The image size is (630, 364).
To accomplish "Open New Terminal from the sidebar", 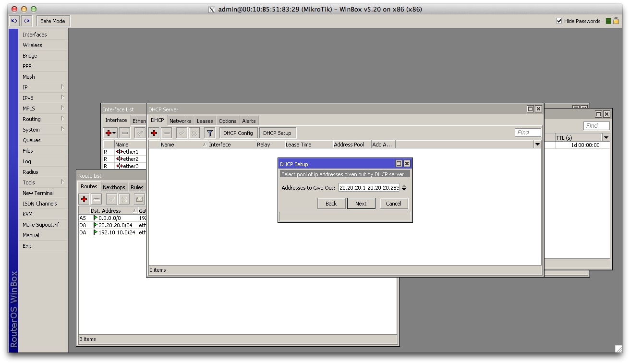I will pyautogui.click(x=38, y=193).
